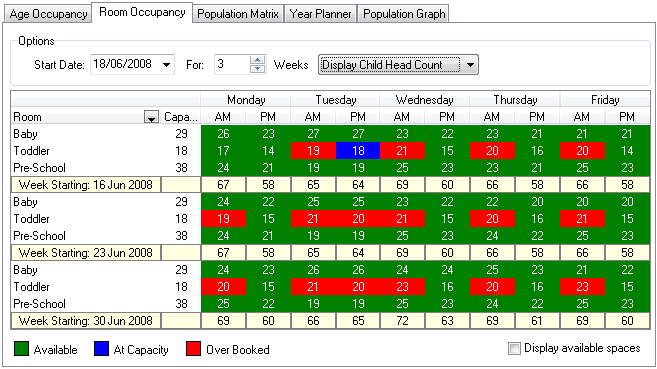Image resolution: width=657 pixels, height=369 pixels.
Task: Increase the number of weeks with the up arrow
Action: point(257,60)
